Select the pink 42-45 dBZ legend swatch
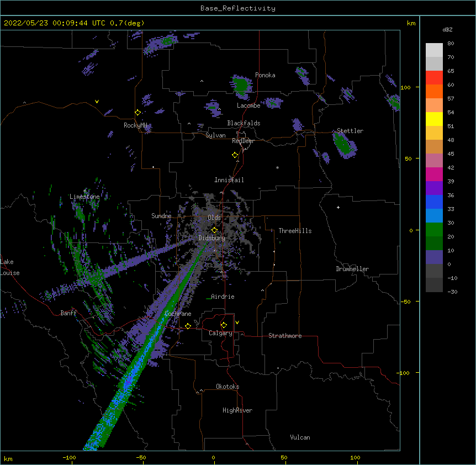The image size is (476, 465). (434, 161)
